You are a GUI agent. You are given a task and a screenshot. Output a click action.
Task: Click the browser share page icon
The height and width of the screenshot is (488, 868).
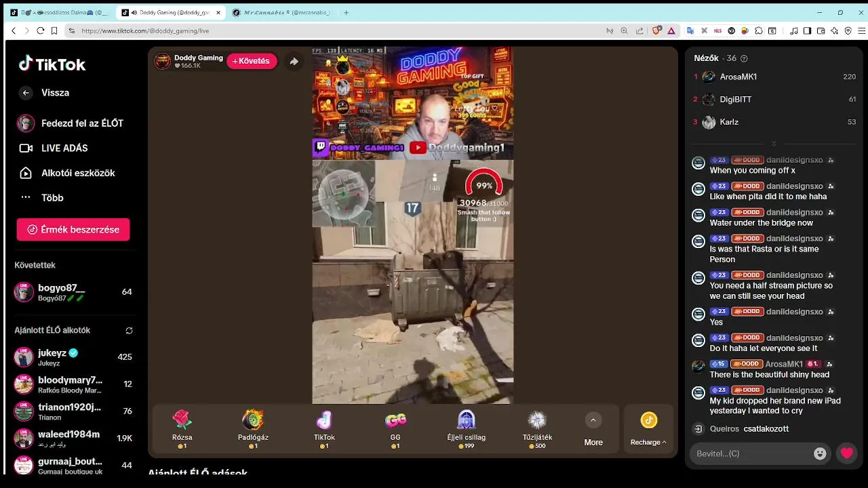(639, 30)
